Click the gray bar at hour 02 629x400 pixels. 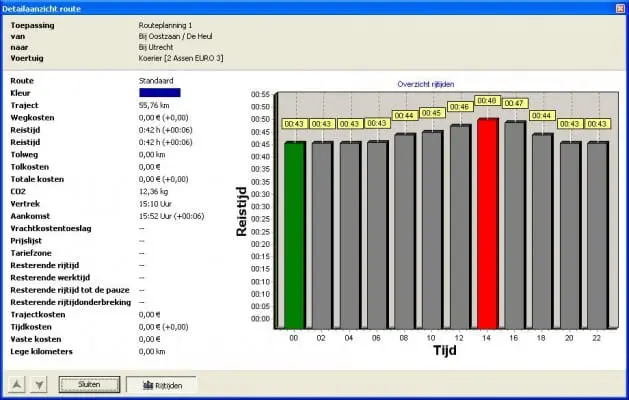click(322, 235)
